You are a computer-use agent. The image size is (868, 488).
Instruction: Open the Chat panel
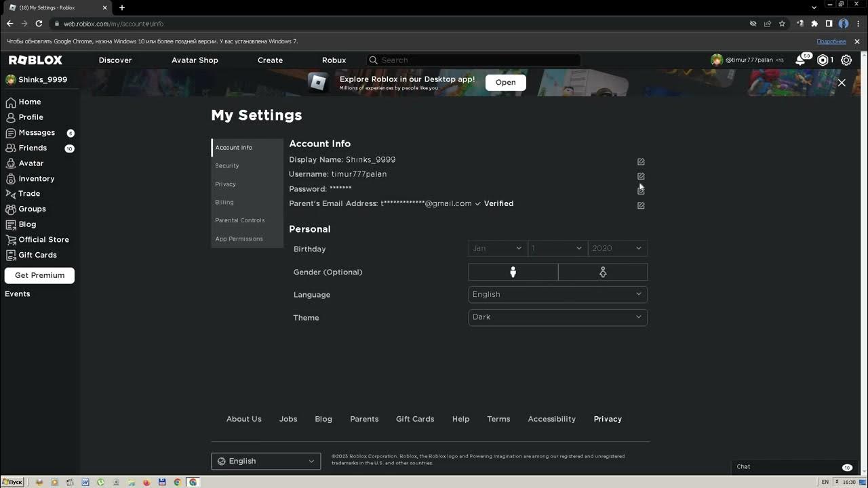[795, 467]
